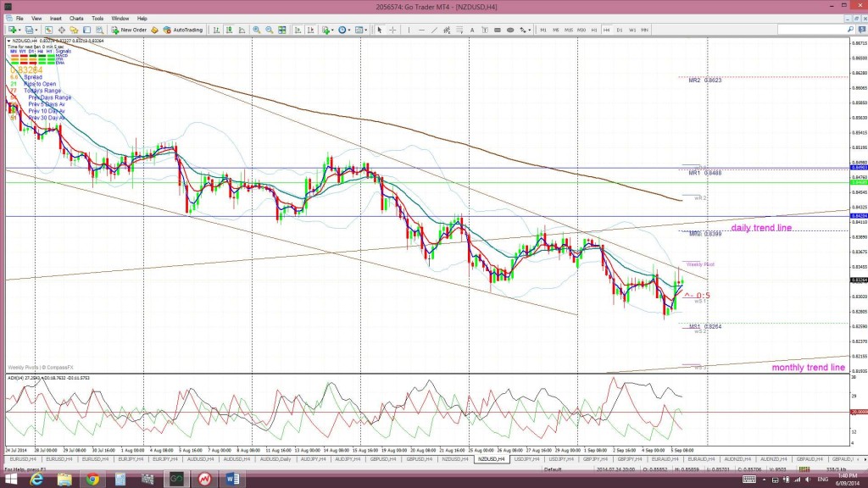
Task: Expand the new chart dropdown arrow
Action: (17, 30)
